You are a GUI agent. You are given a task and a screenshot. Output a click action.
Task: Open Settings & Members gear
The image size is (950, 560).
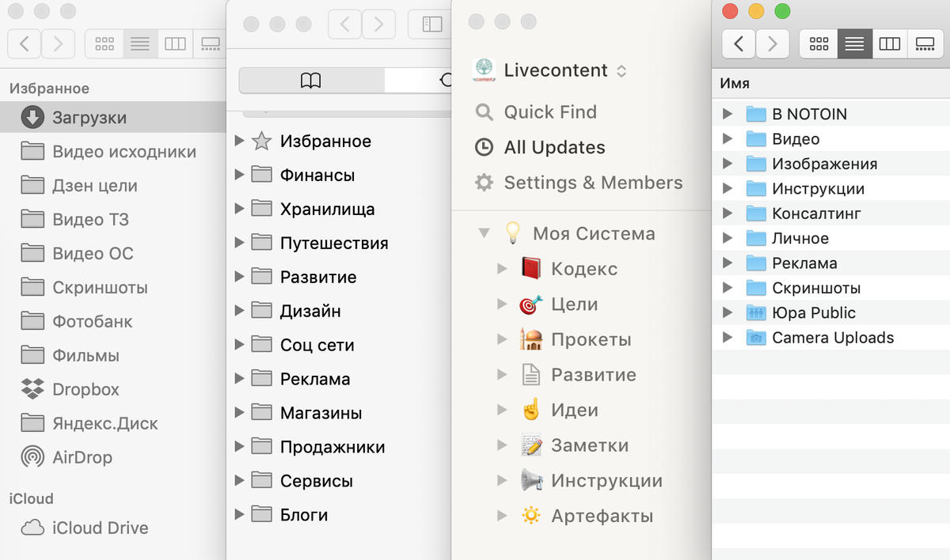point(484,183)
